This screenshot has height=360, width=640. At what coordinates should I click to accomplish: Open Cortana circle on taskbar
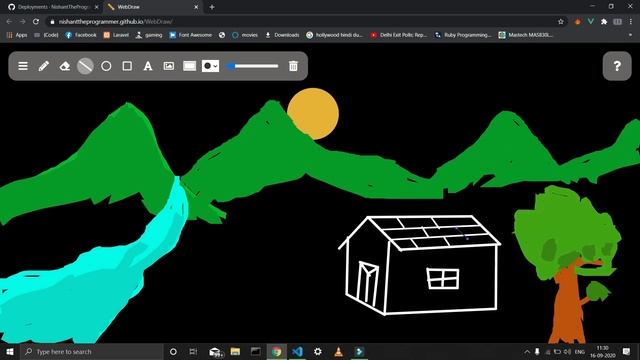pos(173,351)
